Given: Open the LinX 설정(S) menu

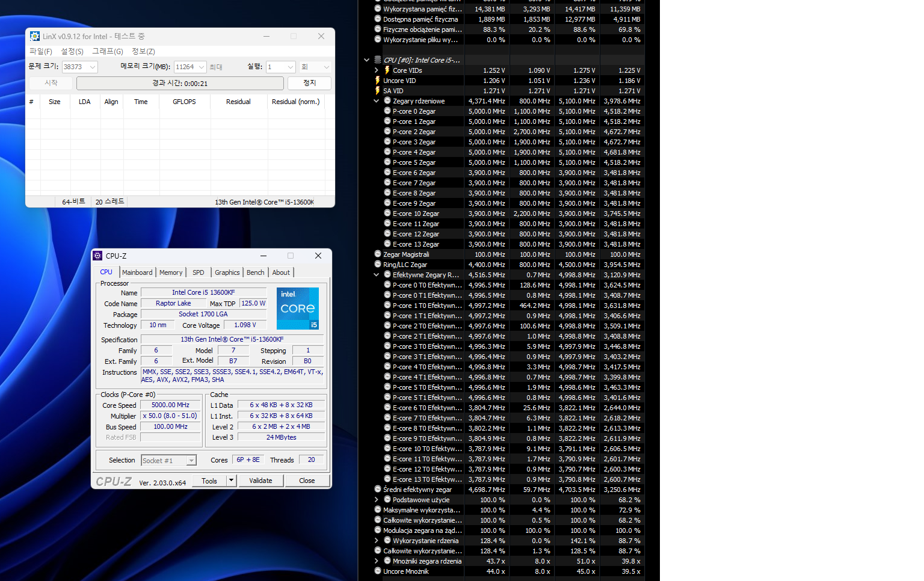Looking at the screenshot, I should click(72, 52).
